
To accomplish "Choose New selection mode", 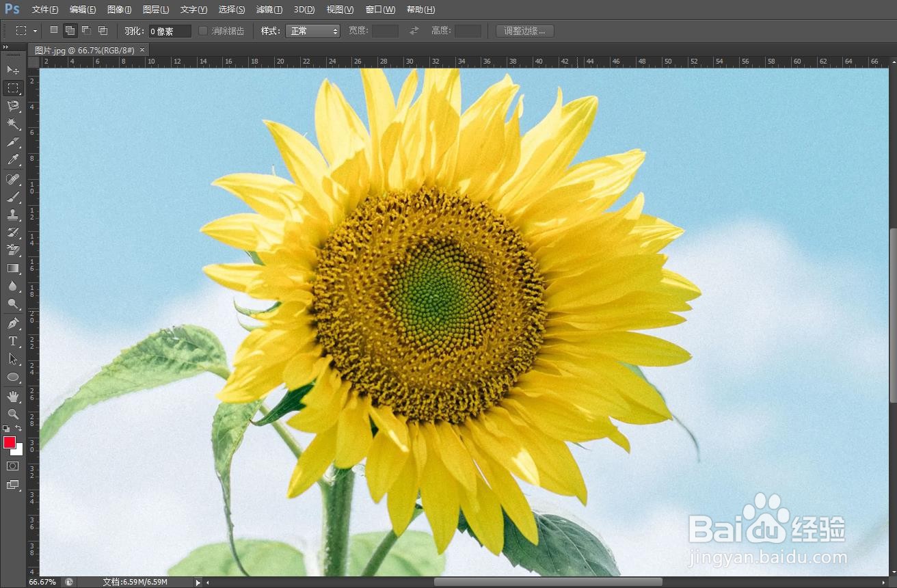I will coord(54,30).
